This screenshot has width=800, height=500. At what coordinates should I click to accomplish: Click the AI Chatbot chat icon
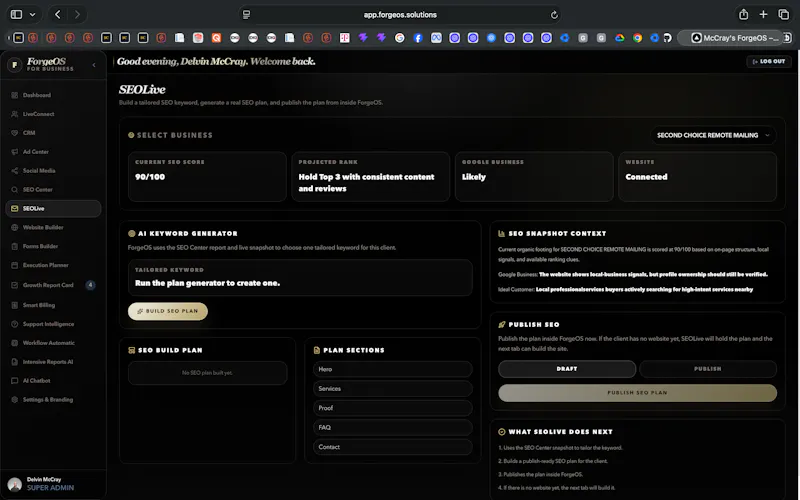pos(14,380)
